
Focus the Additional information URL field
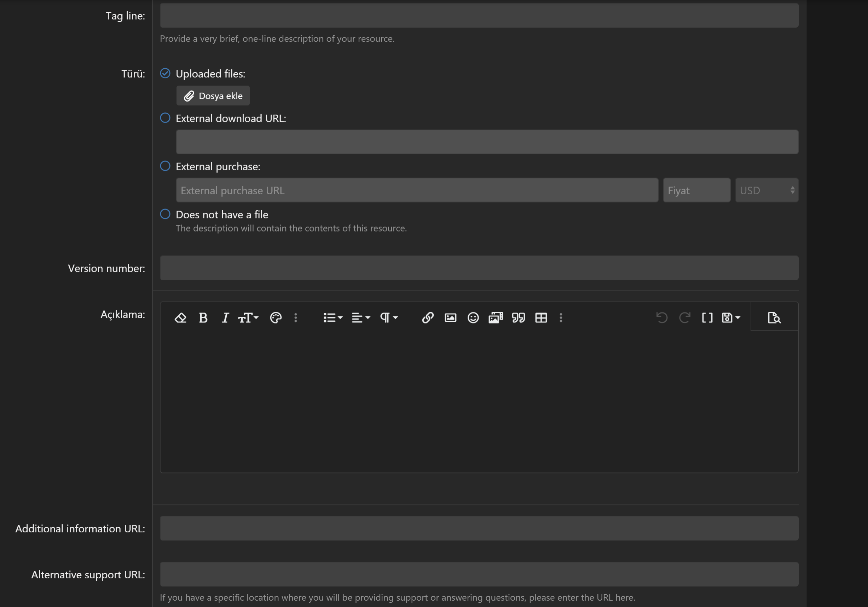pyautogui.click(x=479, y=528)
